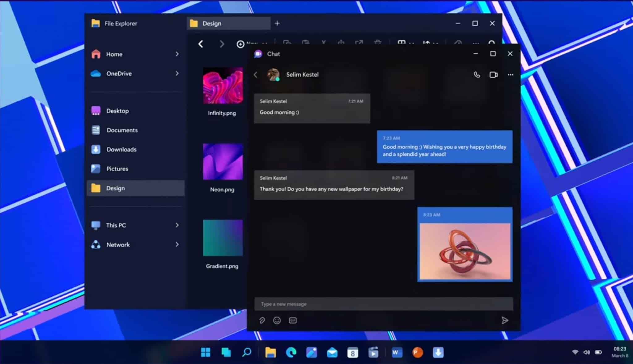Expand the Home section in the sidebar
The width and height of the screenshot is (633, 364).
pos(177,54)
